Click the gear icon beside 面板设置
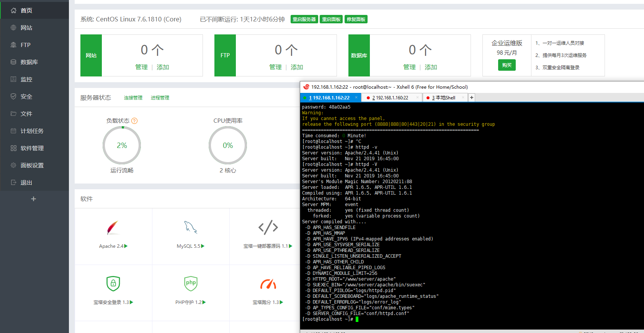The width and height of the screenshot is (644, 333). click(x=13, y=165)
